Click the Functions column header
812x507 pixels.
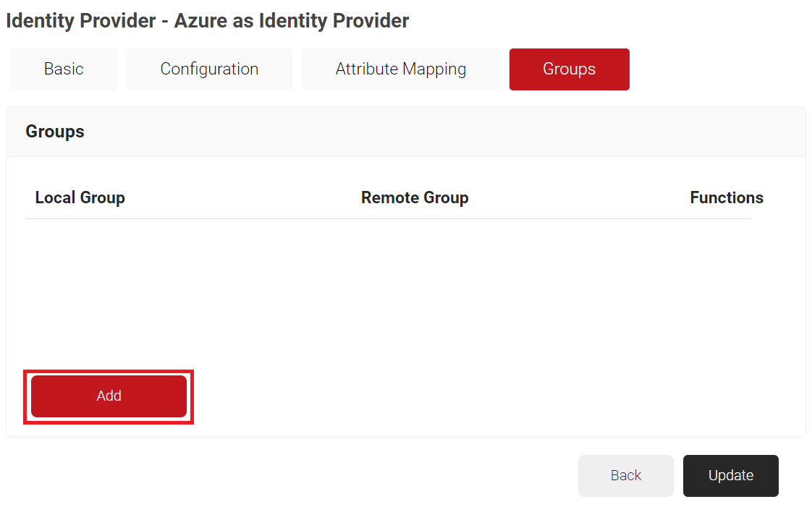(x=726, y=197)
